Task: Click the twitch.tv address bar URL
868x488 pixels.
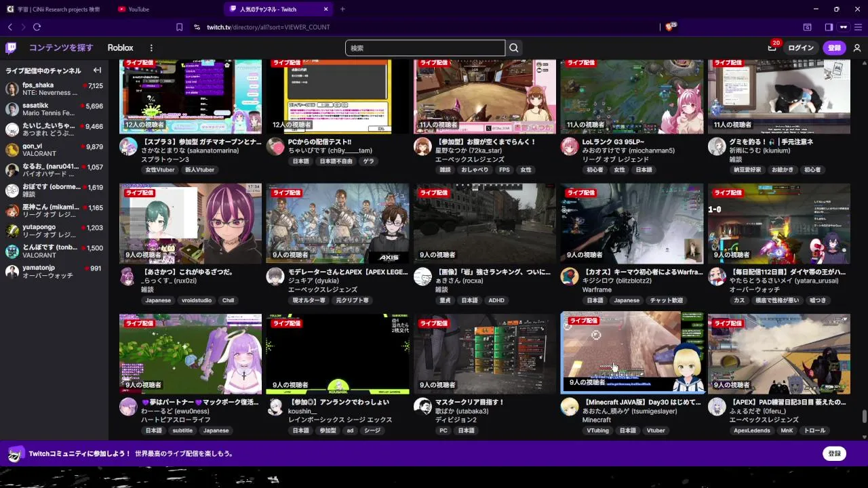Action: click(268, 27)
